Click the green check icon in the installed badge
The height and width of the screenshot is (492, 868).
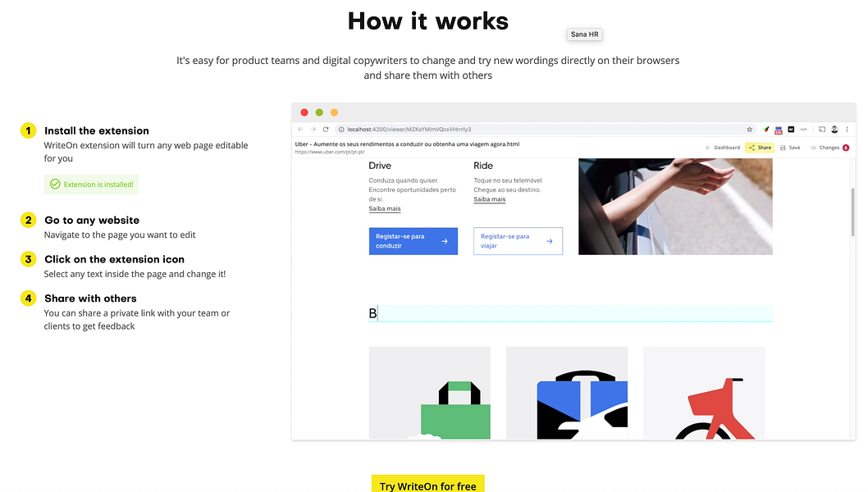tap(55, 184)
